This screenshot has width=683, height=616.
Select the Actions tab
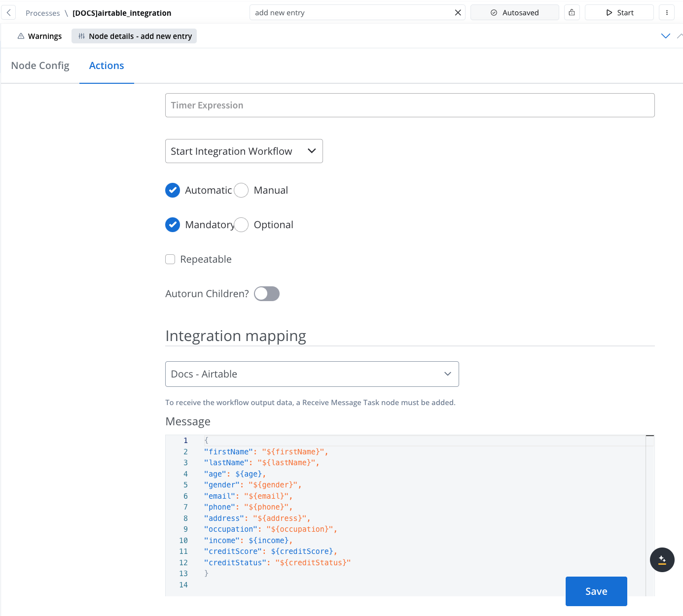click(107, 66)
